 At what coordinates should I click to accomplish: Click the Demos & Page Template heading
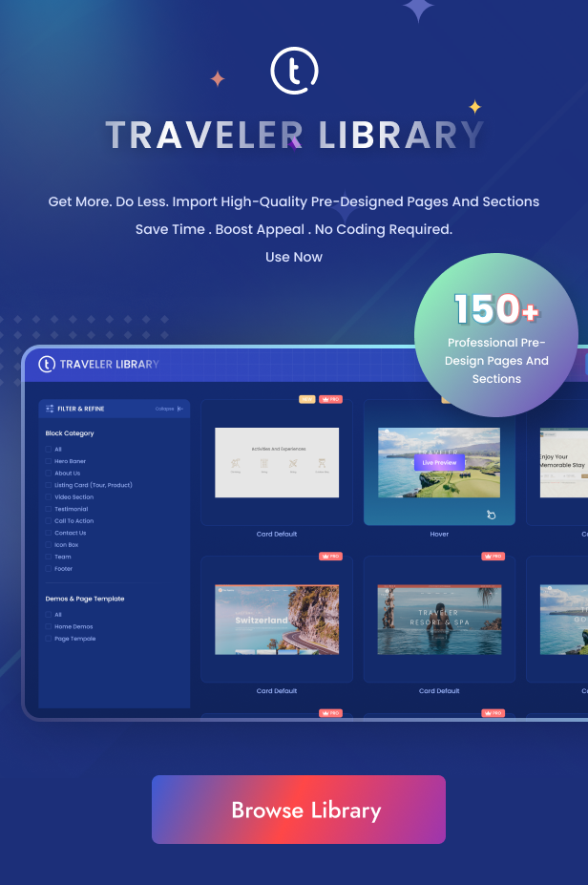click(85, 599)
